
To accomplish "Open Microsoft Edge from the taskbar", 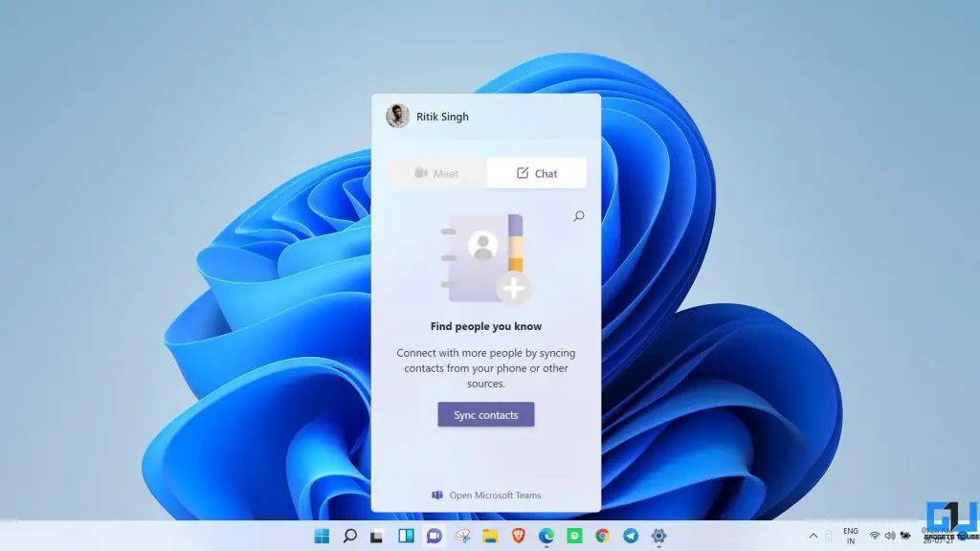I will click(546, 536).
